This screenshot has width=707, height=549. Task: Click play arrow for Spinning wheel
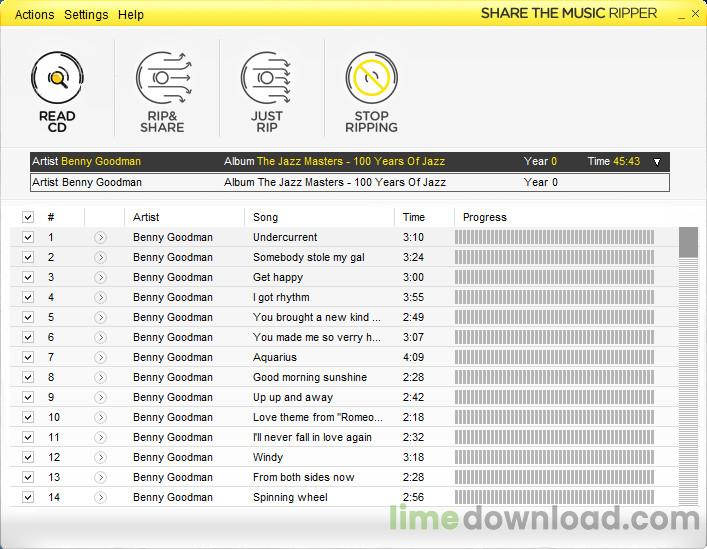pyautogui.click(x=101, y=497)
